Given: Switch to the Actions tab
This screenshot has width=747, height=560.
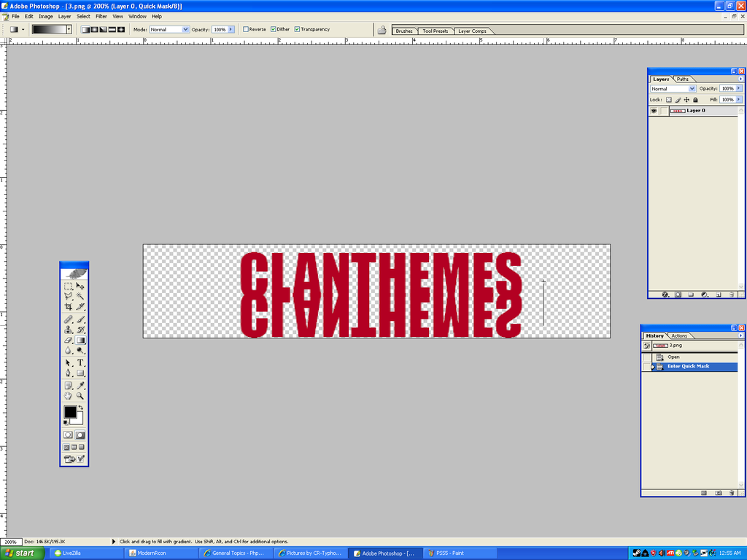Looking at the screenshot, I should 679,335.
